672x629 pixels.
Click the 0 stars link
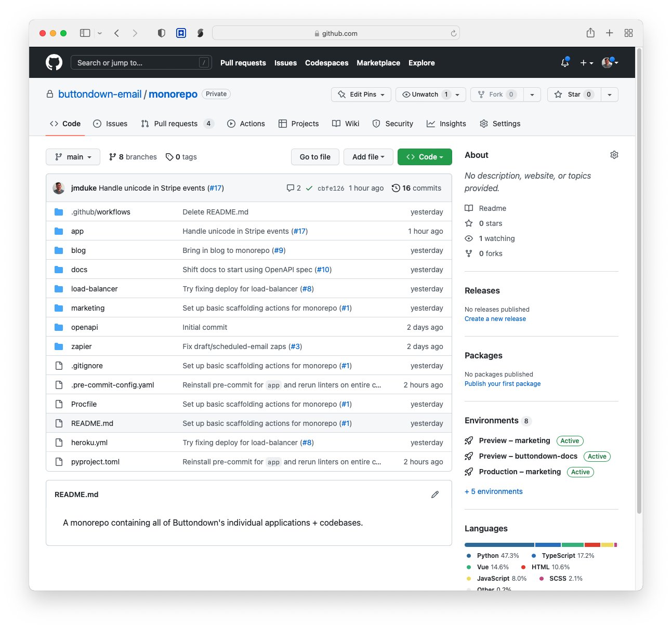point(484,223)
